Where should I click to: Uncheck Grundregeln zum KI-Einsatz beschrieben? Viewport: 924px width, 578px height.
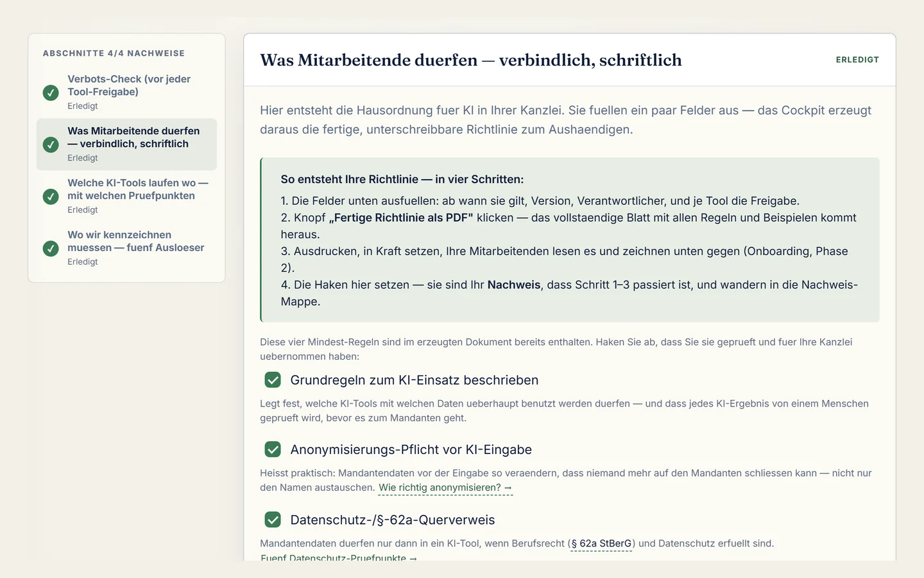[x=273, y=380]
